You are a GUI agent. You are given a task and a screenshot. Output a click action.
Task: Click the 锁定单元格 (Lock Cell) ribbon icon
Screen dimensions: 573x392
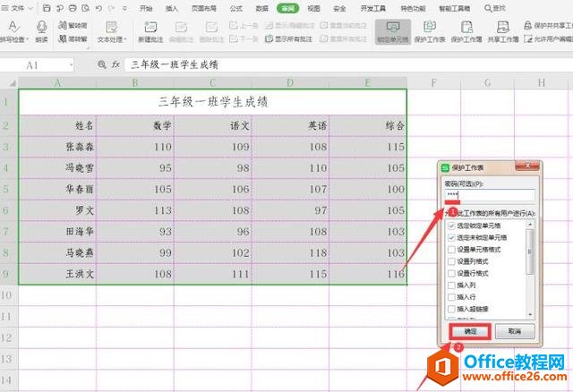(393, 30)
